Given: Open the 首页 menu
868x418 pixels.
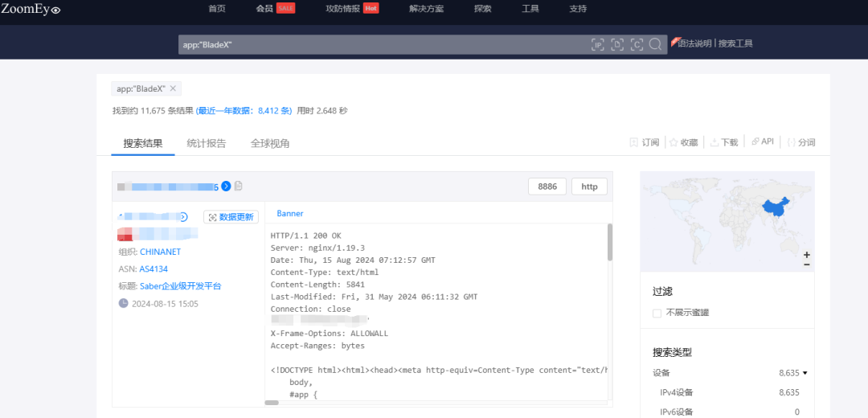Looking at the screenshot, I should (x=217, y=9).
